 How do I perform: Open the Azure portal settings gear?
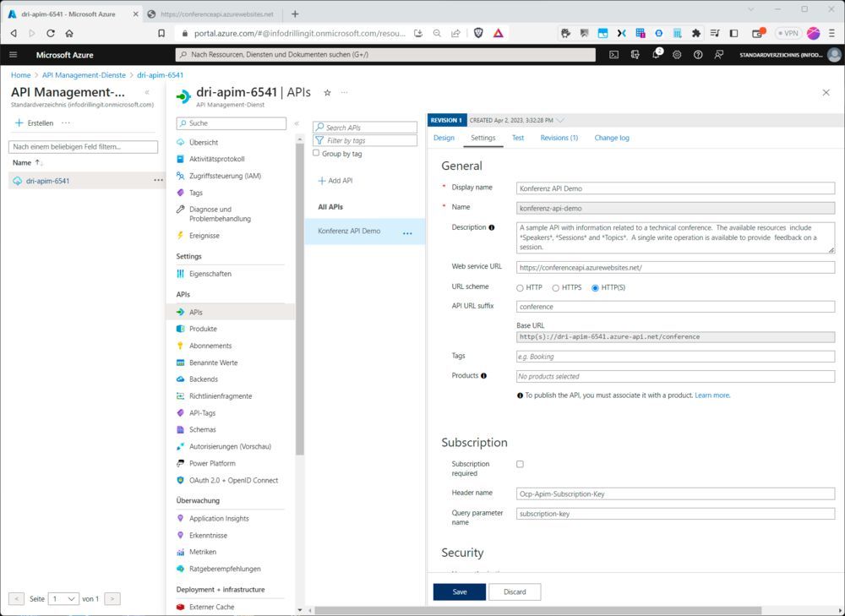(677, 55)
